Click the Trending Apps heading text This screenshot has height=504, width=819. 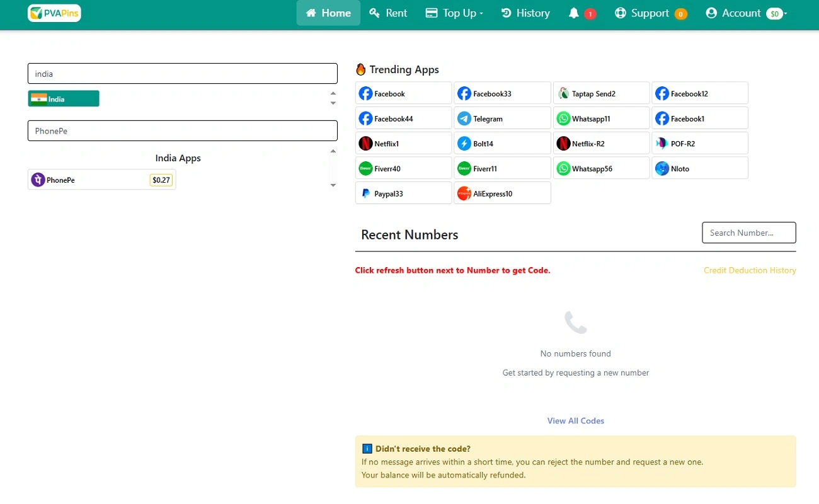click(x=404, y=69)
